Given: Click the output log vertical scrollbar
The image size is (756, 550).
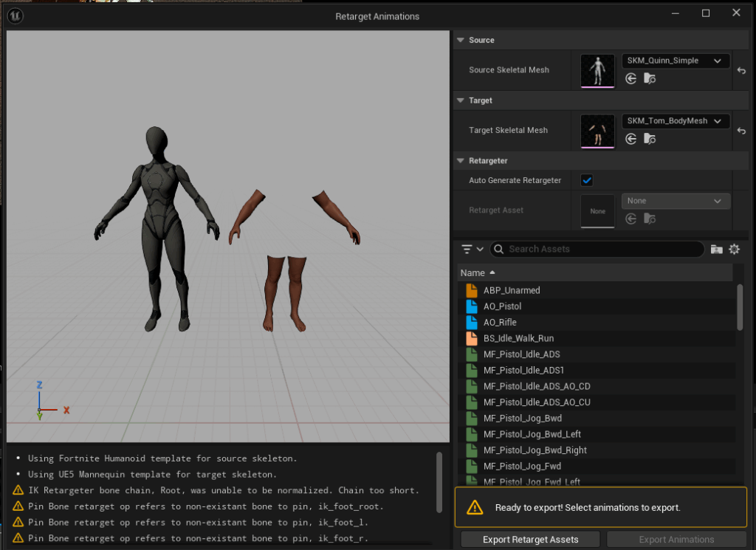Looking at the screenshot, I should click(439, 482).
